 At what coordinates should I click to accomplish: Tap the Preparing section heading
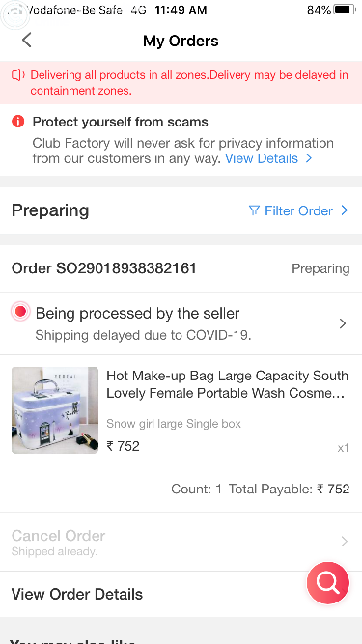[x=50, y=210]
